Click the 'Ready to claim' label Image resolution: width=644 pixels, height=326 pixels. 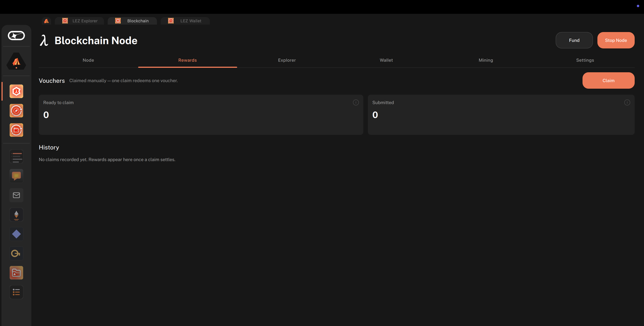59,102
